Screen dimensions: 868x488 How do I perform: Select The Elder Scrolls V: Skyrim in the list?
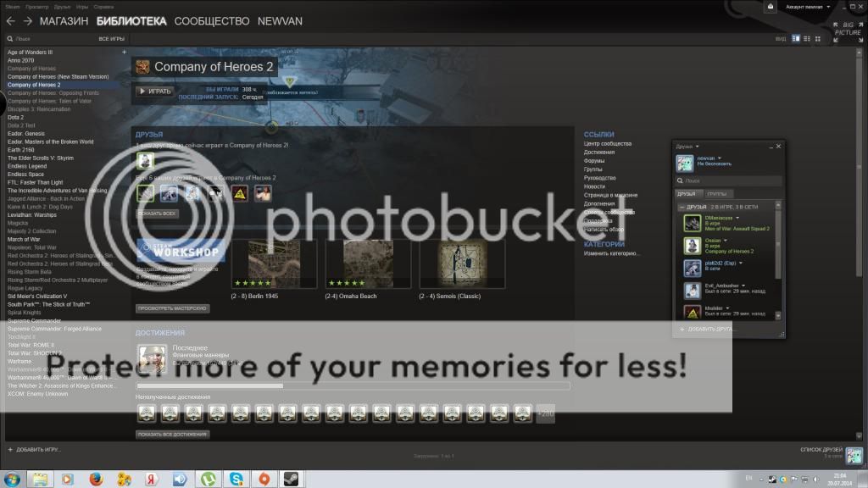tap(41, 158)
